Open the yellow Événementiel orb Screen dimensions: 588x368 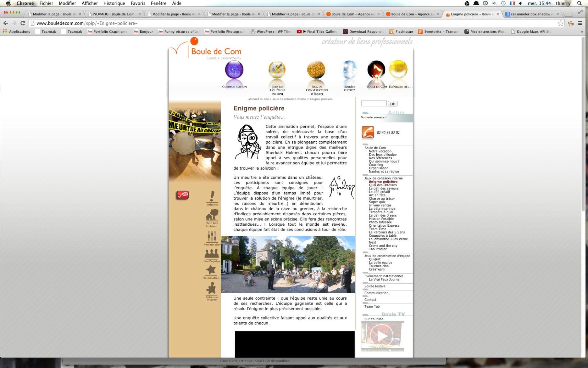tap(398, 69)
